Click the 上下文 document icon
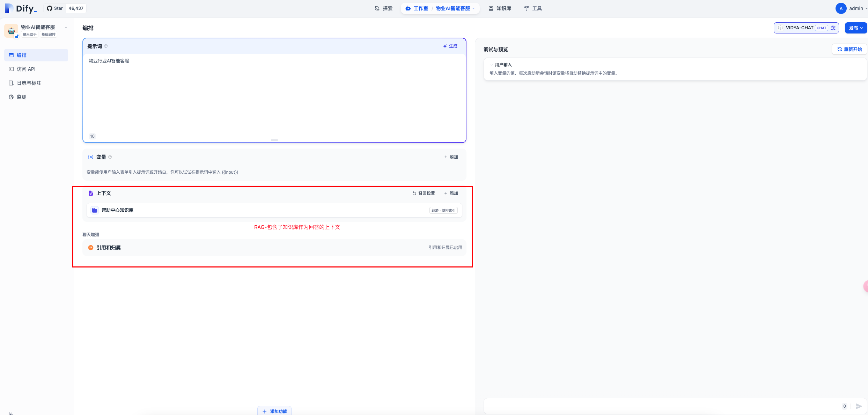The image size is (868, 415). [x=91, y=193]
